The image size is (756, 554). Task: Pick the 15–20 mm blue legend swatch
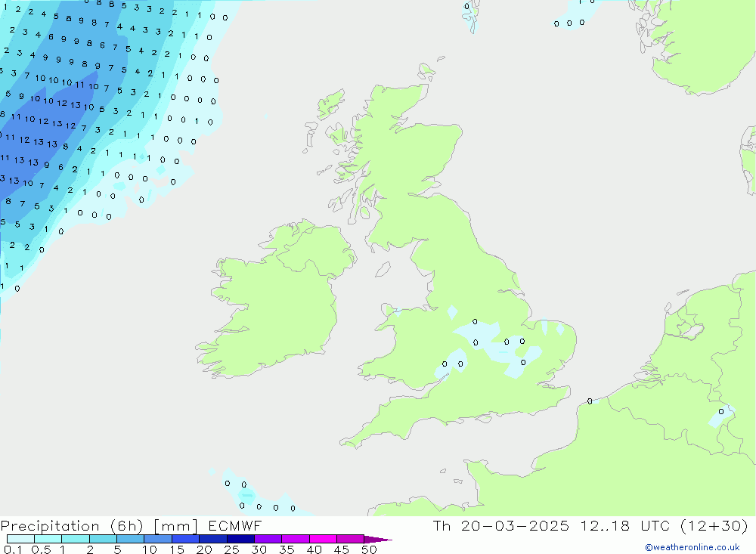point(186,539)
